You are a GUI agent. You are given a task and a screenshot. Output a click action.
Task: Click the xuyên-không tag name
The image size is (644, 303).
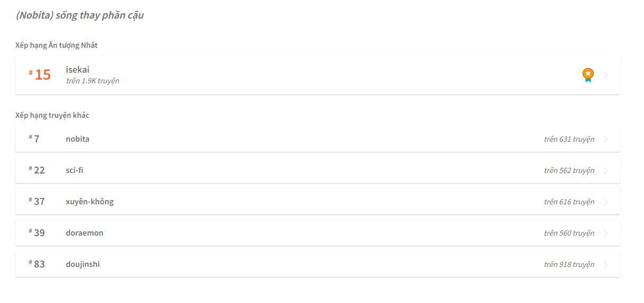point(90,202)
